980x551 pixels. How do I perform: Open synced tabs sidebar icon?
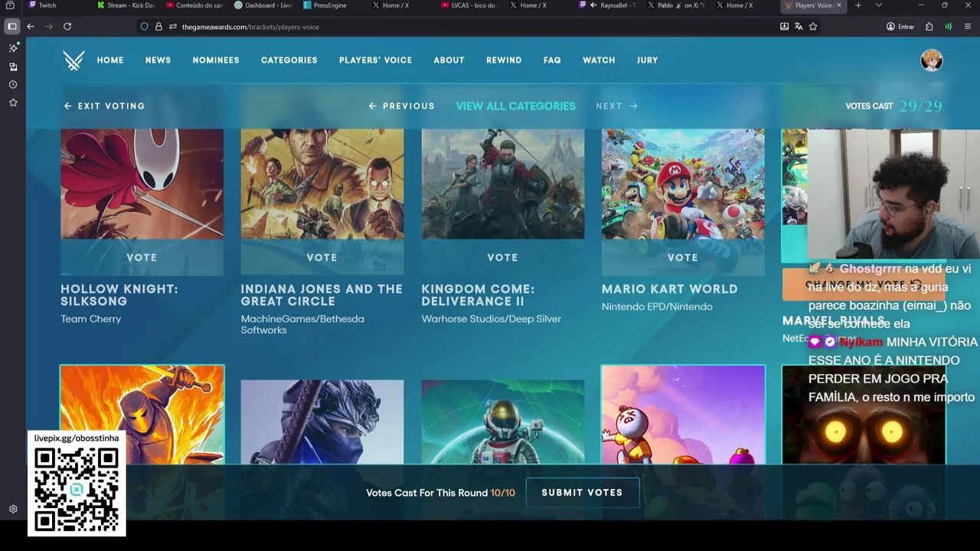click(13, 67)
